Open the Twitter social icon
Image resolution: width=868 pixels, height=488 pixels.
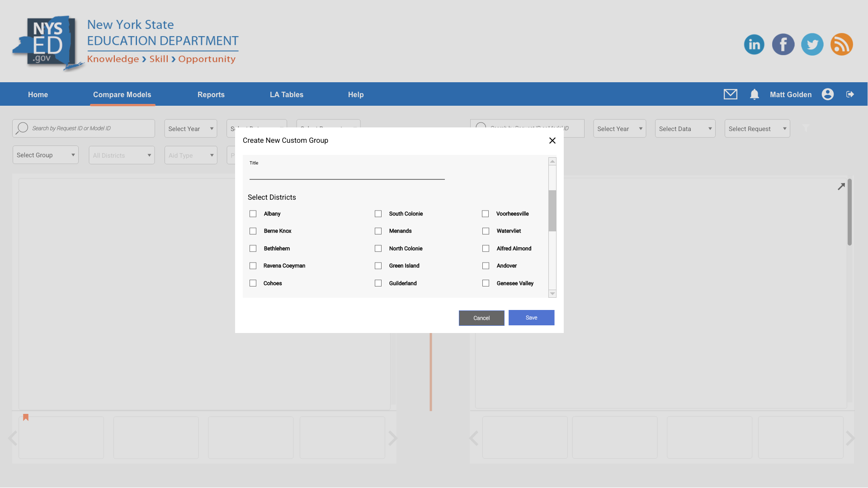coord(812,44)
